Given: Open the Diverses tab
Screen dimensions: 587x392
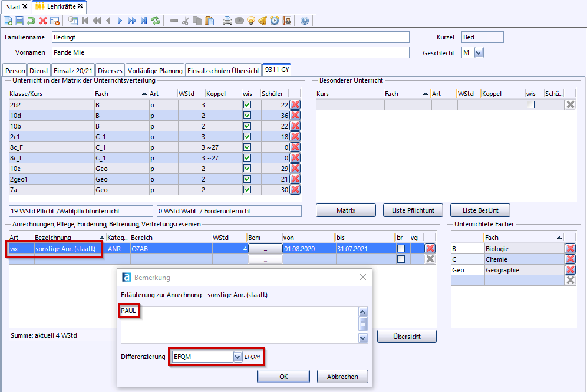Looking at the screenshot, I should coord(110,70).
